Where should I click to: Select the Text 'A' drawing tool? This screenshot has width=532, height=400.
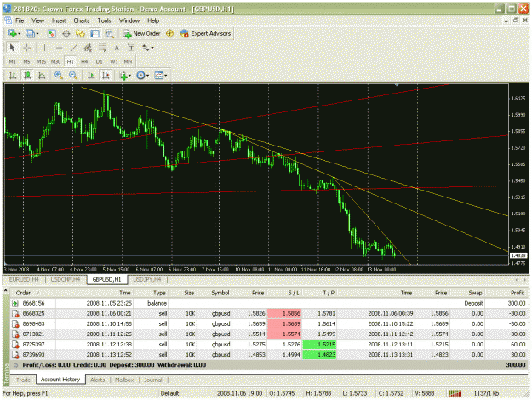(117, 48)
